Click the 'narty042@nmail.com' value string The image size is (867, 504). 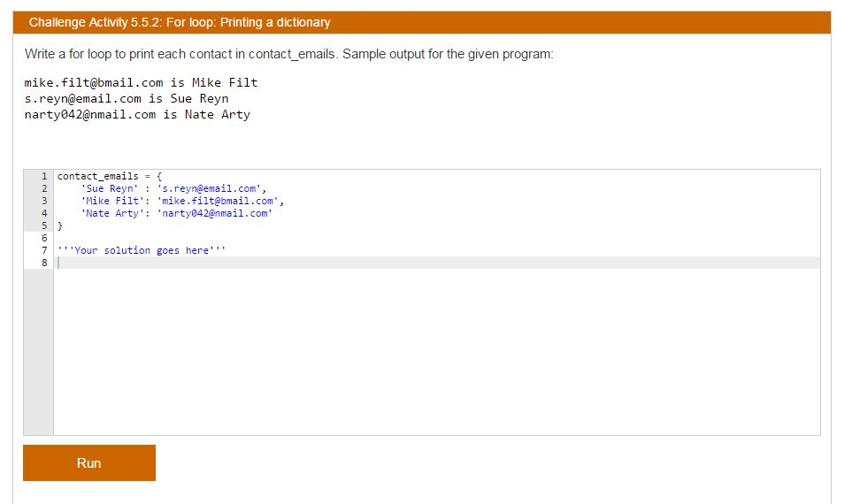pos(214,213)
